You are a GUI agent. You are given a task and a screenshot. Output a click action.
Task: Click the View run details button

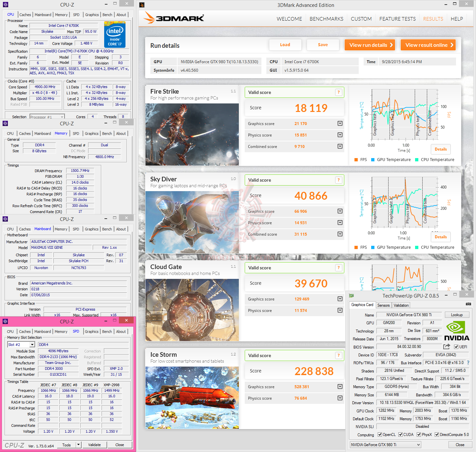coord(370,45)
